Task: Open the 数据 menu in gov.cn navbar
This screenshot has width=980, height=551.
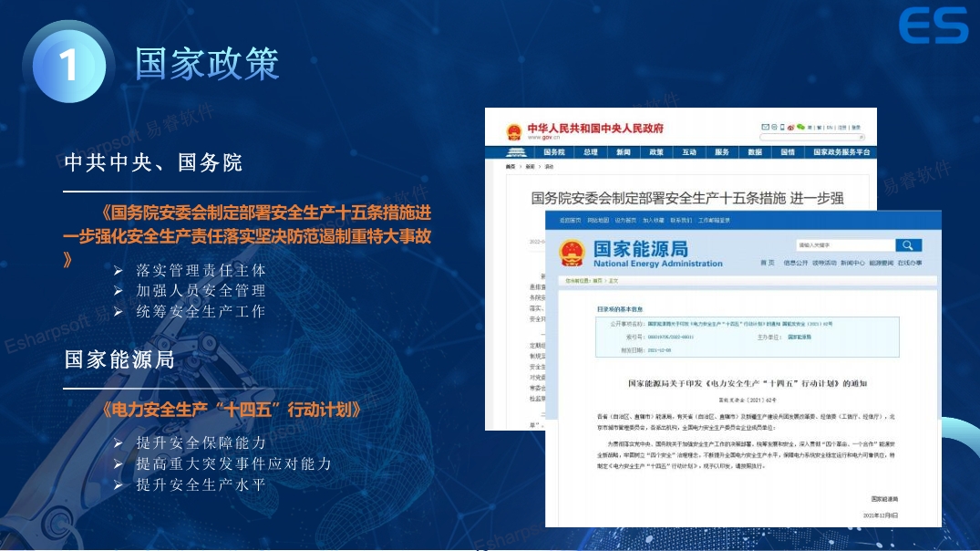Action: pyautogui.click(x=755, y=151)
